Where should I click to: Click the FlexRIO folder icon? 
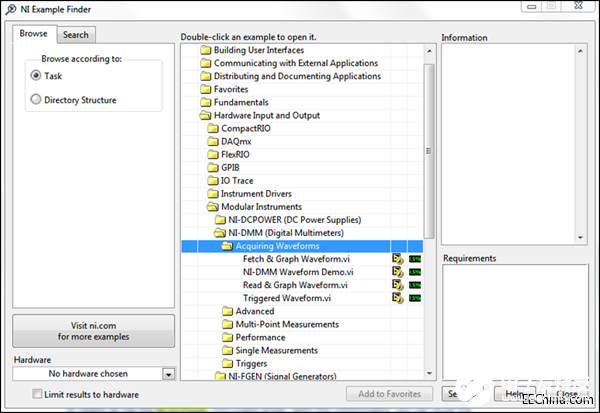tap(213, 155)
